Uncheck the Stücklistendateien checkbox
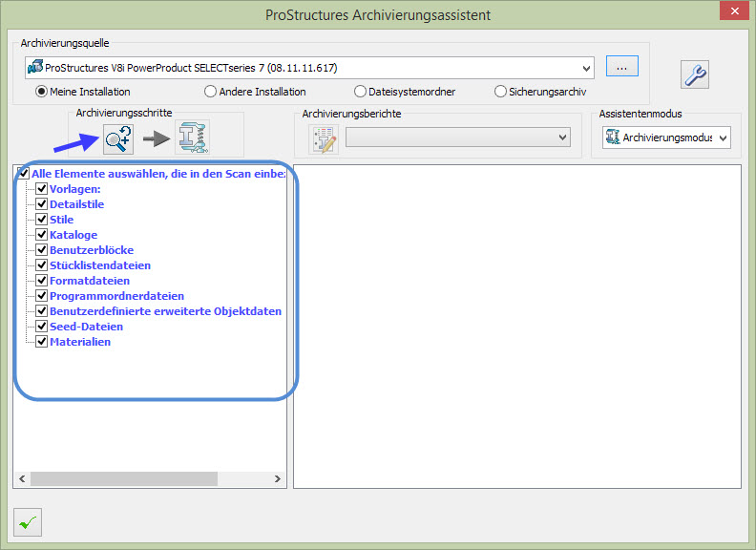756x550 pixels. tap(41, 264)
